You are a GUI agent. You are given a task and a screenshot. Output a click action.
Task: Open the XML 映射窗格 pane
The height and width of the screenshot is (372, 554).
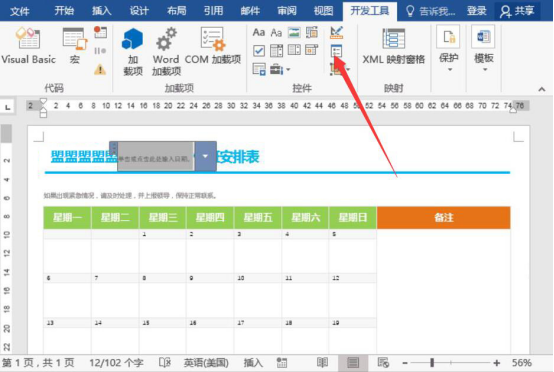(x=393, y=46)
